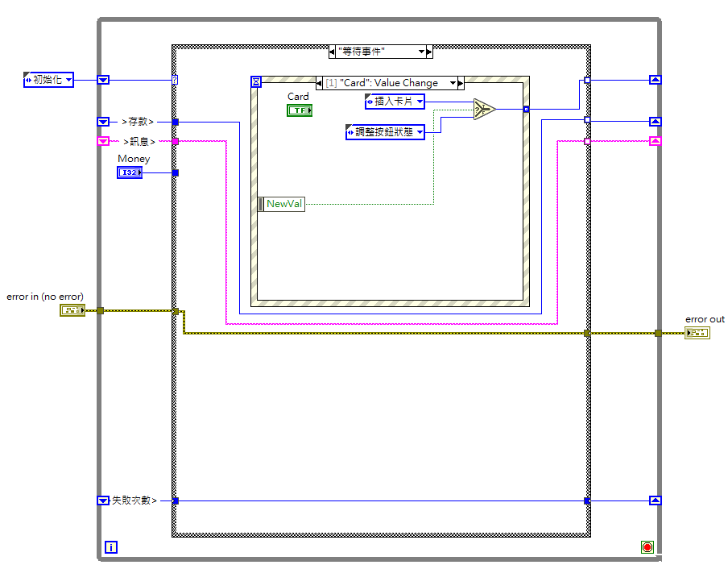Toggle the Card TF boolean terminal

tap(299, 110)
